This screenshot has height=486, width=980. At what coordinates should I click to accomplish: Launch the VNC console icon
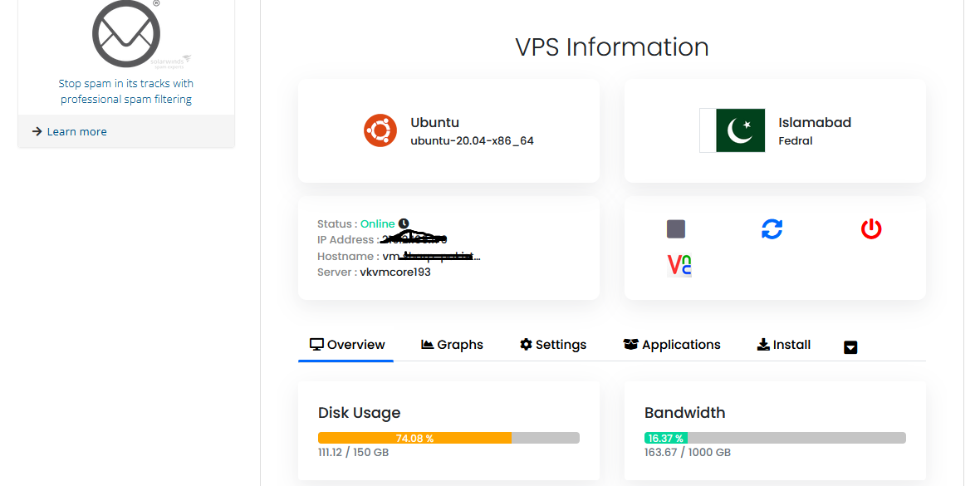(x=679, y=265)
